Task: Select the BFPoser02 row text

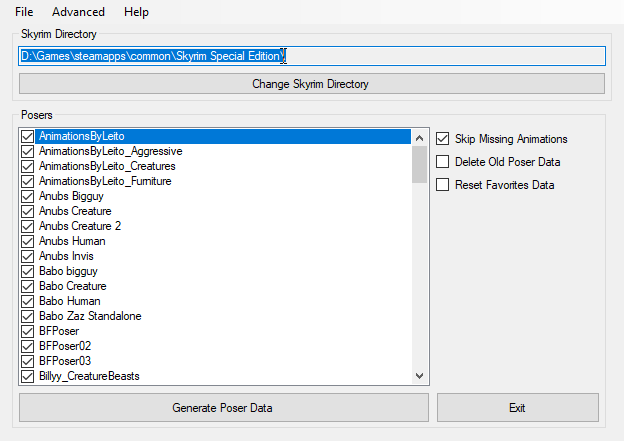Action: (65, 346)
